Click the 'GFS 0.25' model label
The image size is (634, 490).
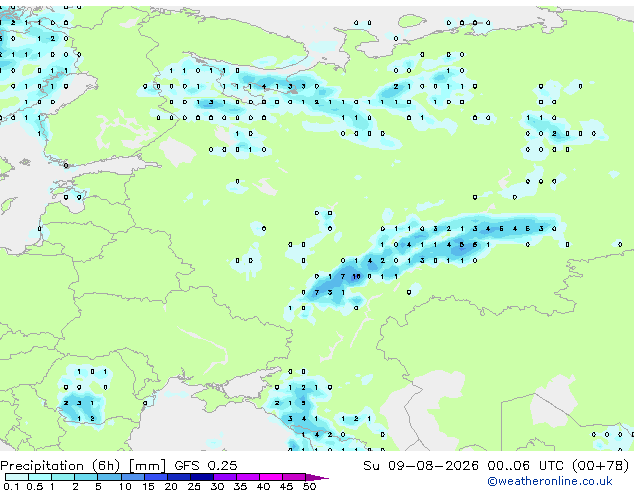(206, 466)
